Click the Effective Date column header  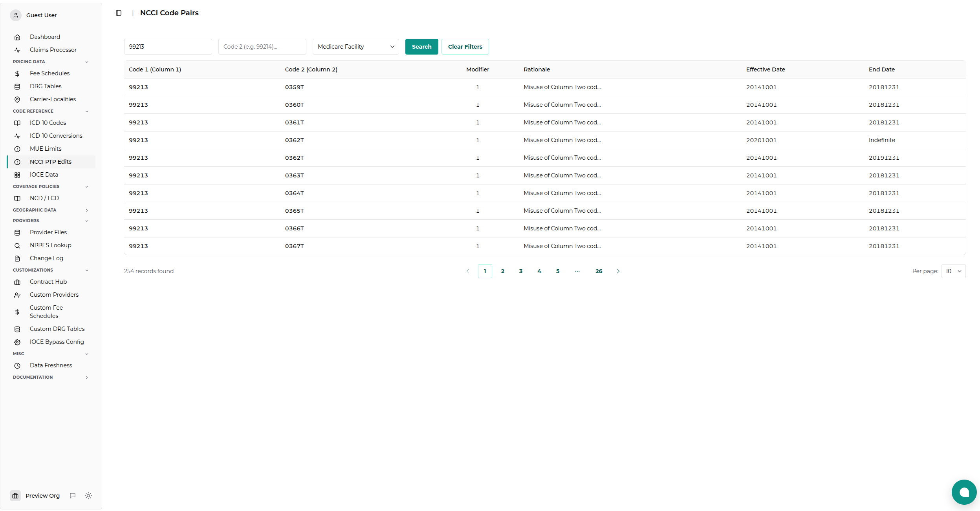pos(765,69)
